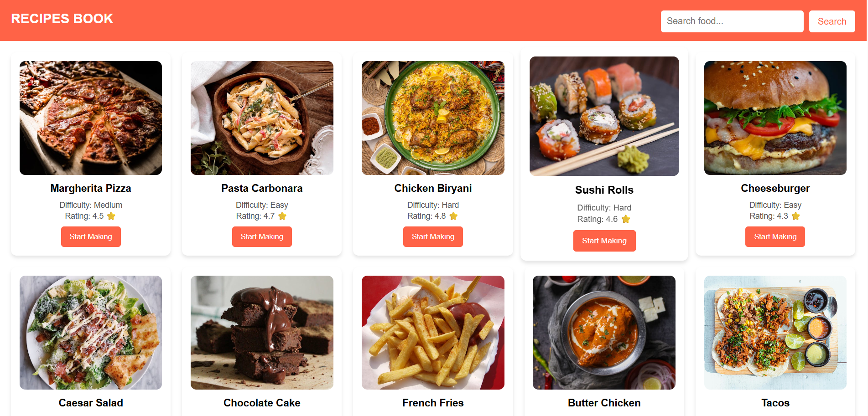The width and height of the screenshot is (868, 416).
Task: Select the Margherita Pizza photo thumbnail
Action: 91,118
